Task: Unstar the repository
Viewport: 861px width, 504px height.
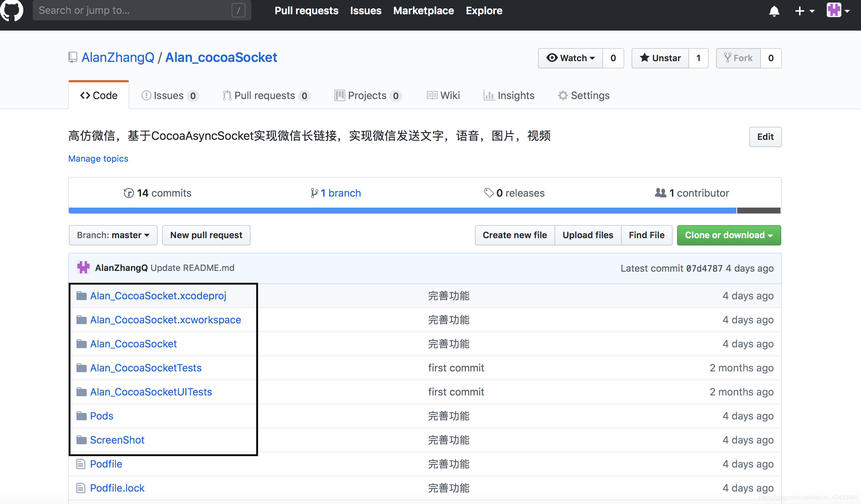Action: point(660,58)
